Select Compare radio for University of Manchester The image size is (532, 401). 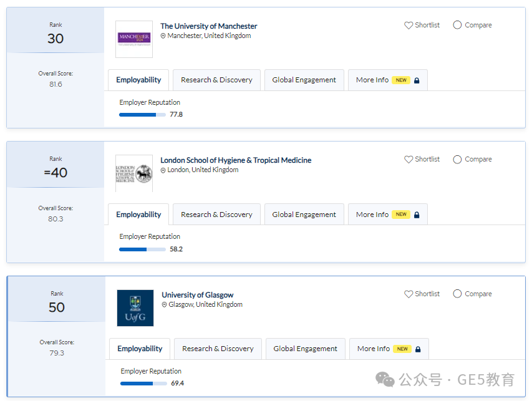coord(457,25)
